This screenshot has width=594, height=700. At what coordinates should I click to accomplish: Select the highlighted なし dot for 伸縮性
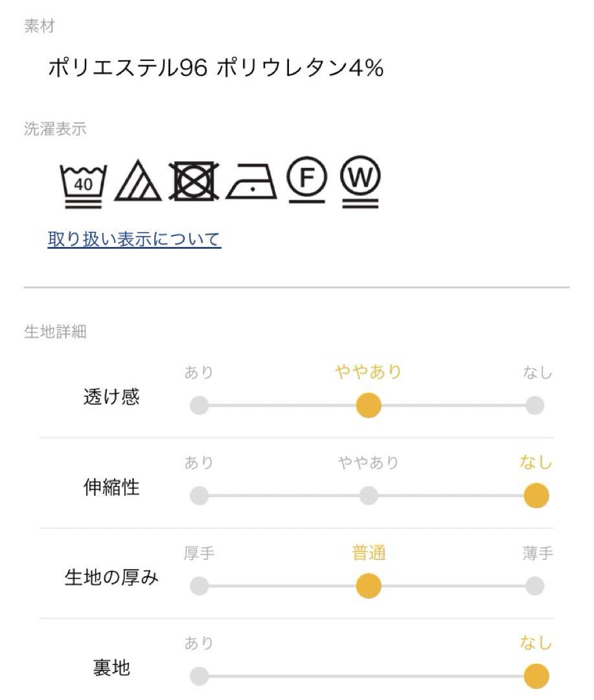click(x=536, y=496)
